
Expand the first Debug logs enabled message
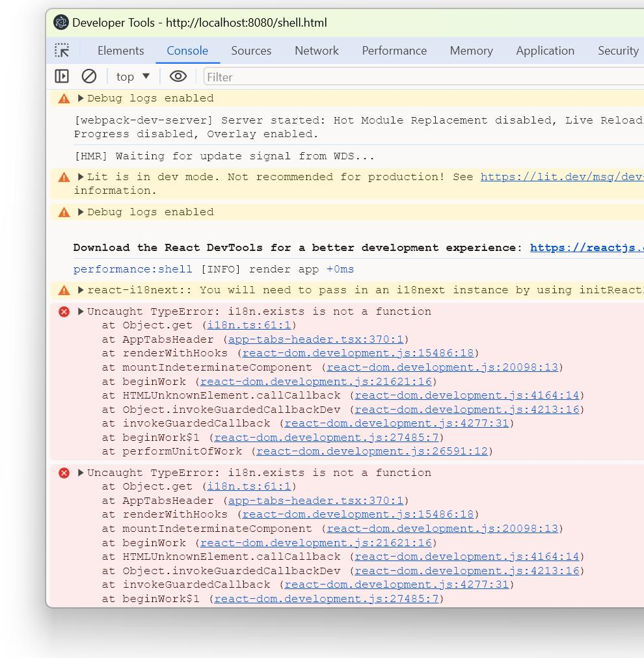pyautogui.click(x=81, y=98)
